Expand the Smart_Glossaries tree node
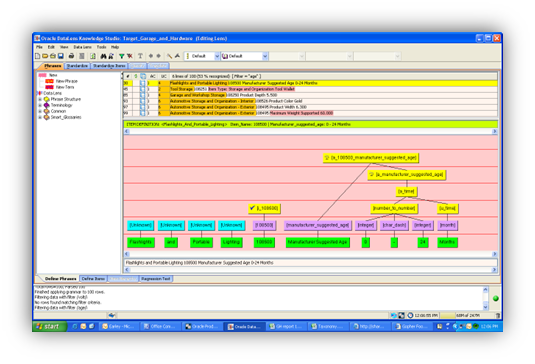Screen dimensions: 535x364 tap(40, 117)
